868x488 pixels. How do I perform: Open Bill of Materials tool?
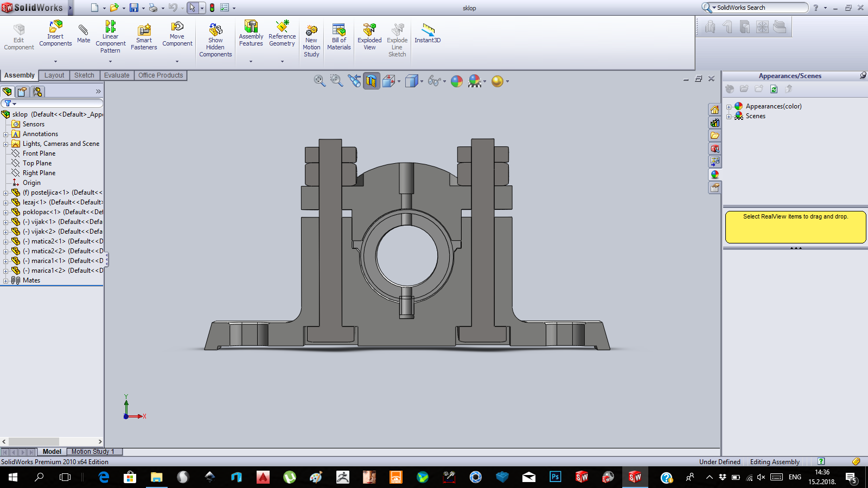(339, 37)
